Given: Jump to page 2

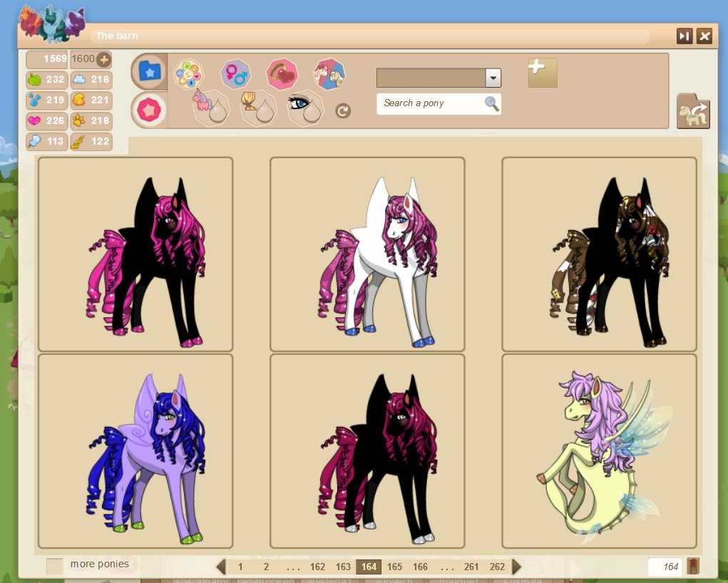Looking at the screenshot, I should pos(266,567).
